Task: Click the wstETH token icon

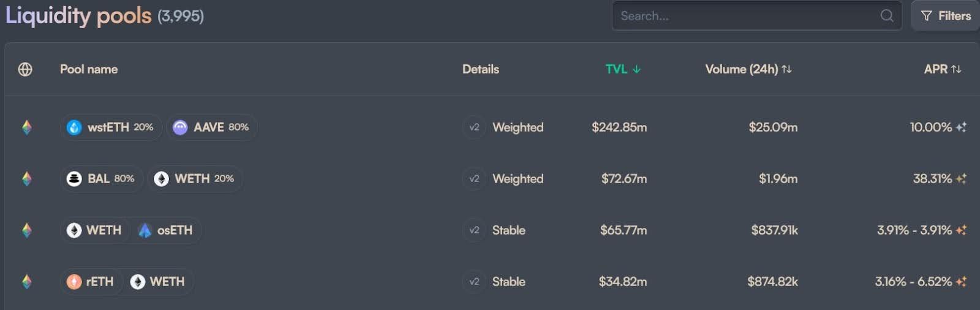Action: click(x=74, y=127)
